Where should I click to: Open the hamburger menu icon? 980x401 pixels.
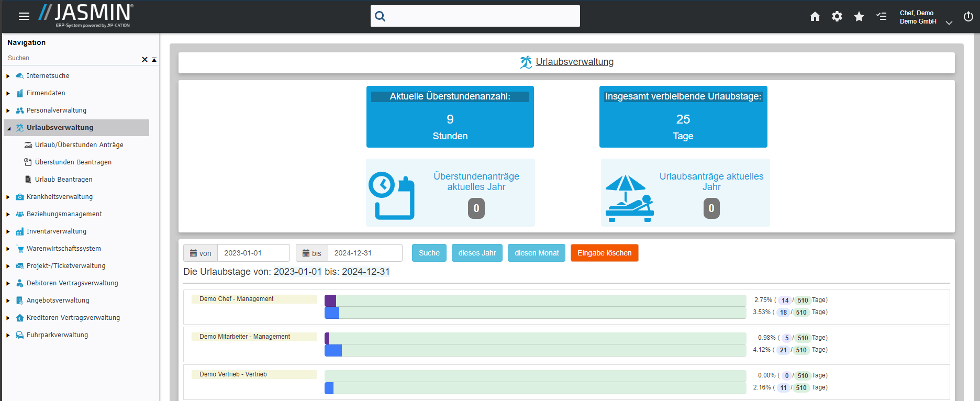(x=24, y=16)
